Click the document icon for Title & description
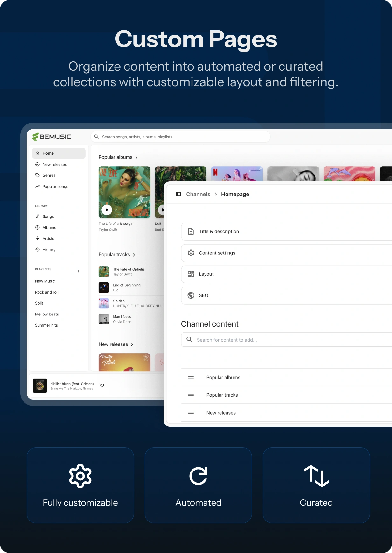 tap(191, 231)
